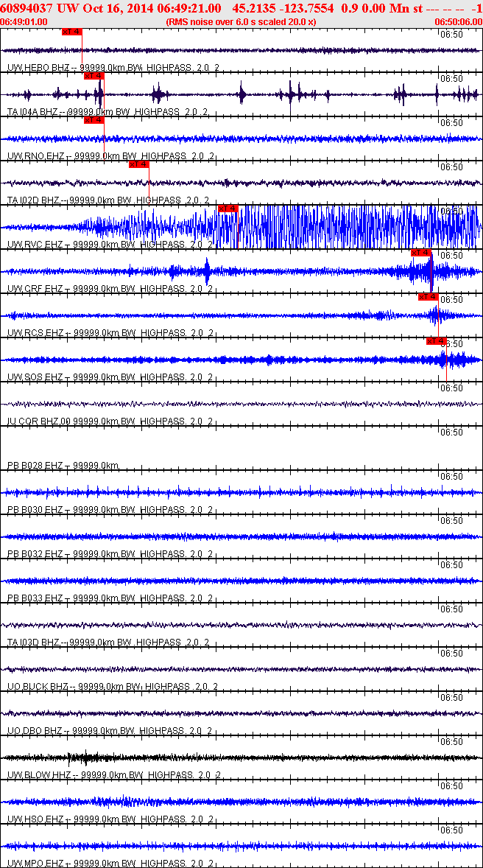Click the 06:50 time tick on MPO trace
Screen dimensions: 483x868
tap(452, 830)
